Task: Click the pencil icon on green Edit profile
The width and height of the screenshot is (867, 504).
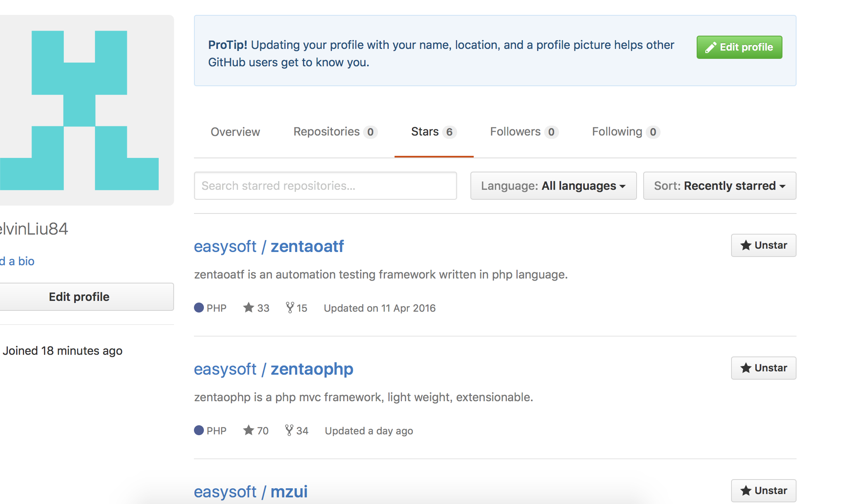Action: (711, 48)
